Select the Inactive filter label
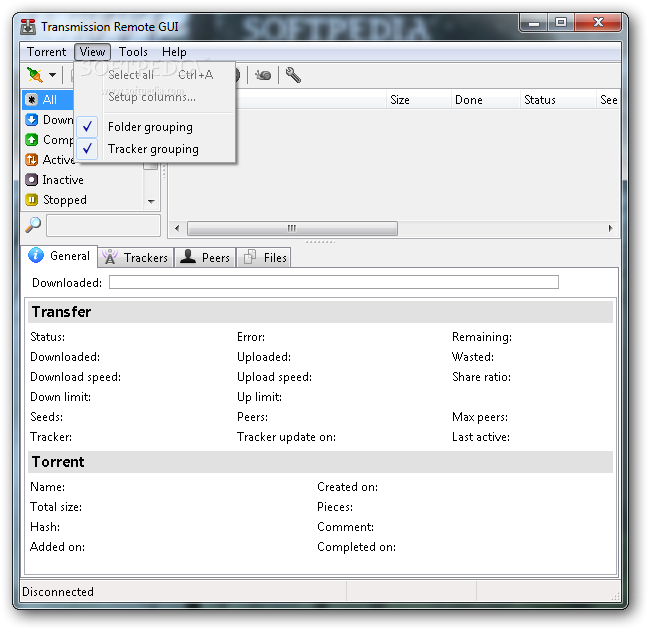 coord(63,180)
